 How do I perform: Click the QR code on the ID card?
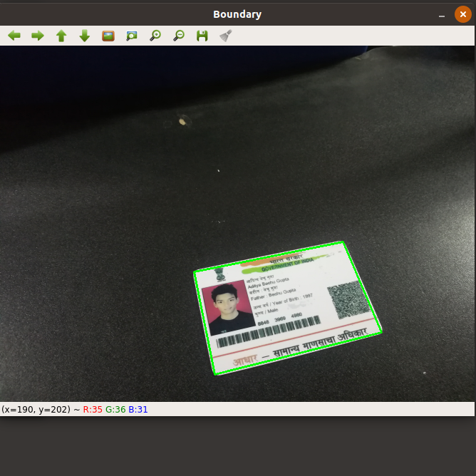(x=348, y=299)
